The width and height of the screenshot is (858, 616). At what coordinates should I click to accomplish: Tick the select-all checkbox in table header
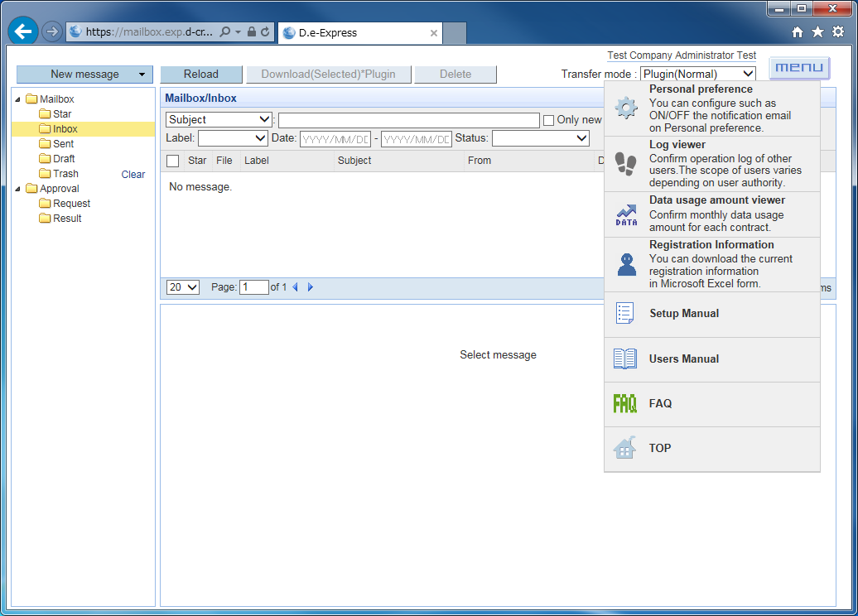(172, 161)
